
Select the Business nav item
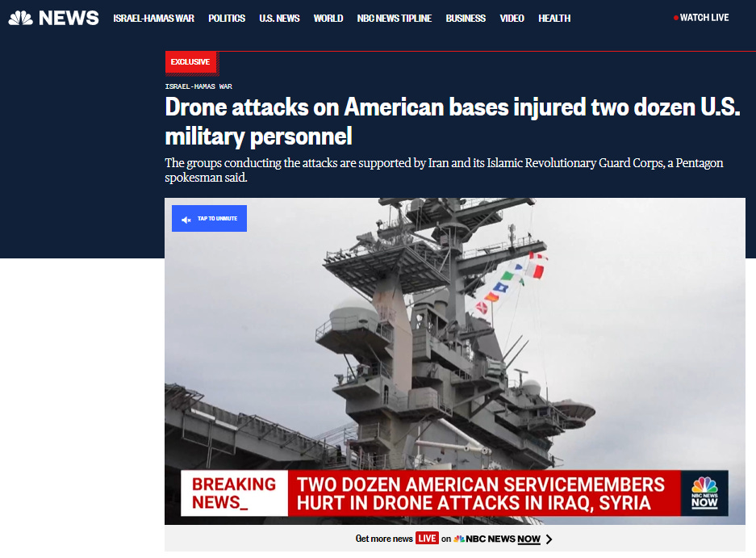pos(466,19)
